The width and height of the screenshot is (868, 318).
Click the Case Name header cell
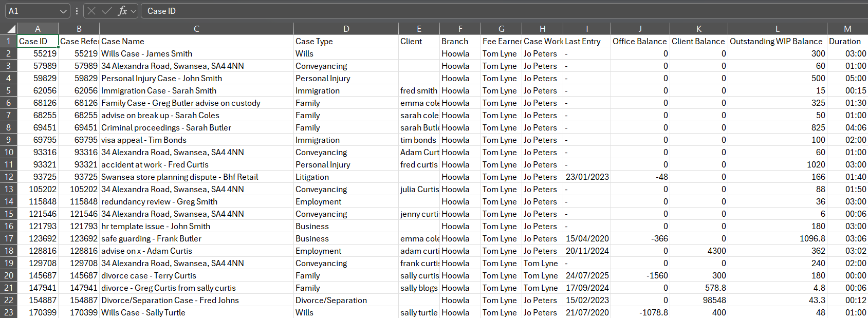coord(196,41)
